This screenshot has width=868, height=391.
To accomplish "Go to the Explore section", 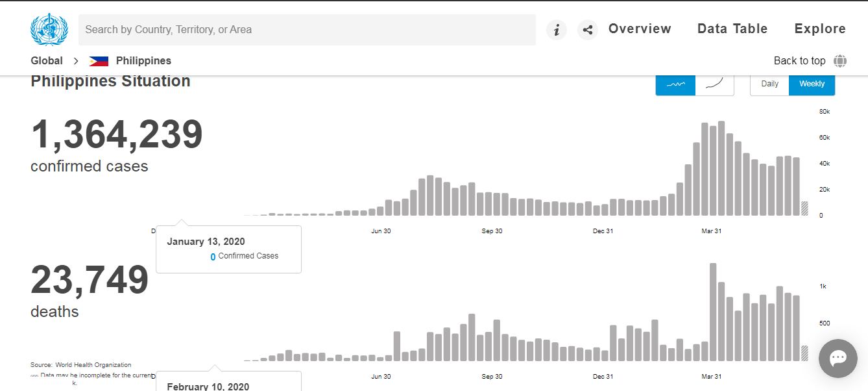I will point(820,29).
